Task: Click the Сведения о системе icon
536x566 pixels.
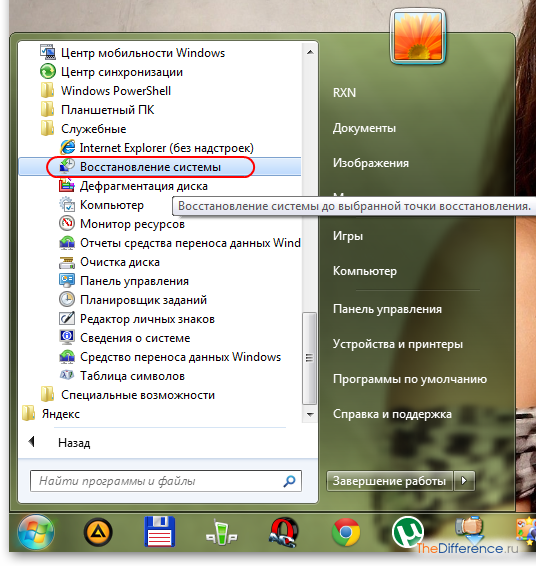Action: coord(67,338)
